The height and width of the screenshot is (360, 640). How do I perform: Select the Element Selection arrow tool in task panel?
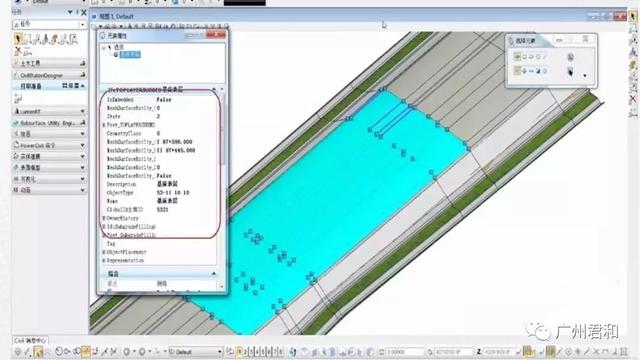18,39
